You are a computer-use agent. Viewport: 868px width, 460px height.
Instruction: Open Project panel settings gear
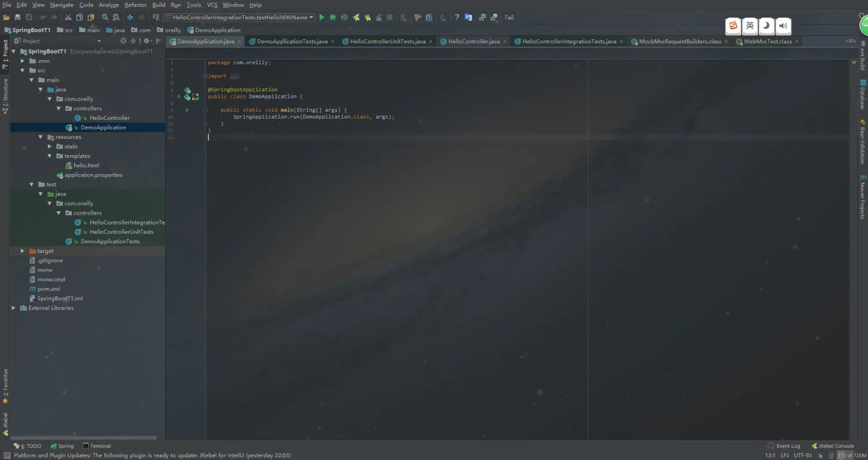[147, 41]
